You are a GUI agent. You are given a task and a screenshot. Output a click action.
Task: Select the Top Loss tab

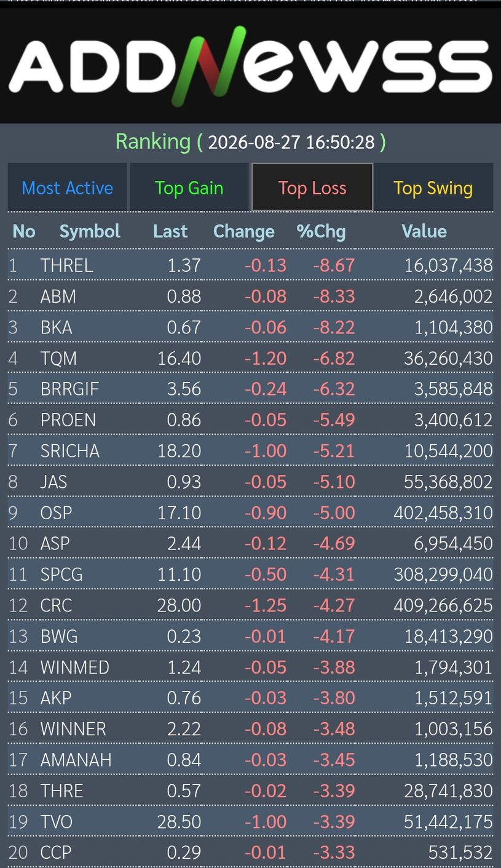tap(312, 188)
